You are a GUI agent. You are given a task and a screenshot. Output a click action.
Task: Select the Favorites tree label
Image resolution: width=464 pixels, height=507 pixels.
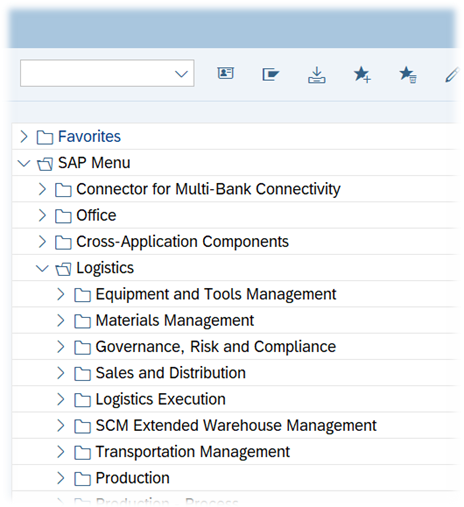click(x=89, y=136)
